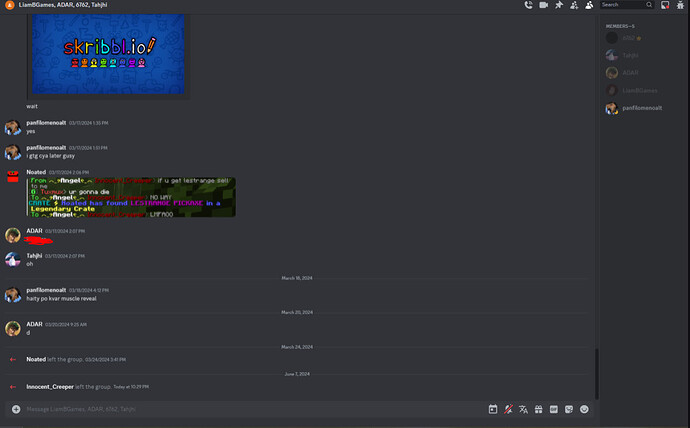Click Noated name in 'left the group' notice

pyautogui.click(x=36, y=359)
